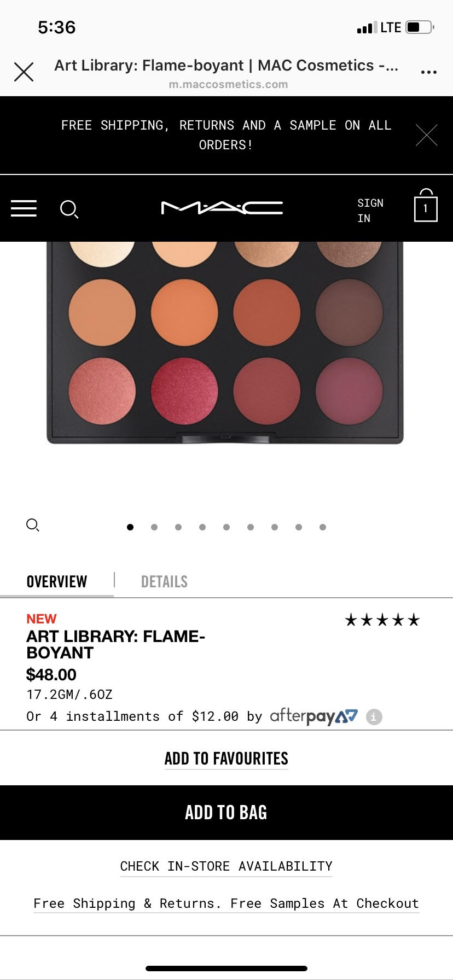Close the in-app browser with X
453x980 pixels.
click(x=24, y=72)
